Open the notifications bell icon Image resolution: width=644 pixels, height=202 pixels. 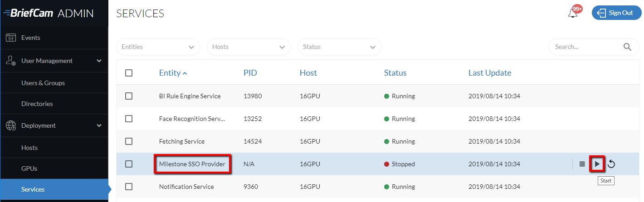click(573, 13)
